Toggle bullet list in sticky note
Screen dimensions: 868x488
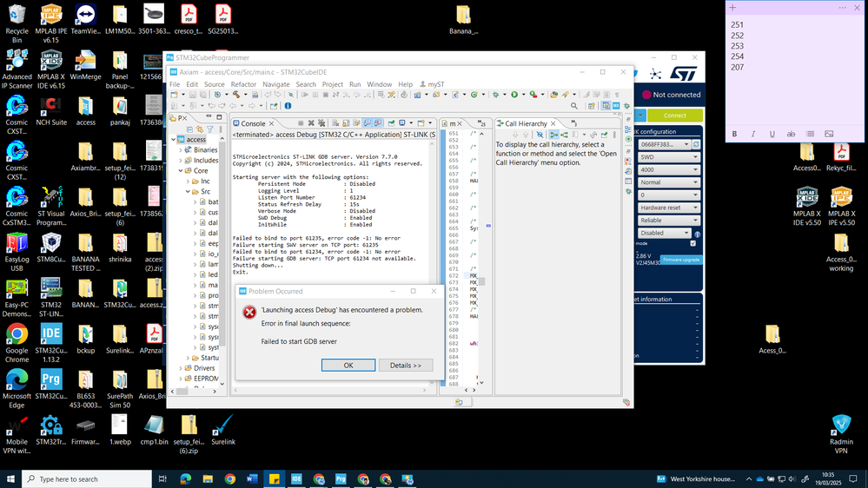[x=810, y=134]
